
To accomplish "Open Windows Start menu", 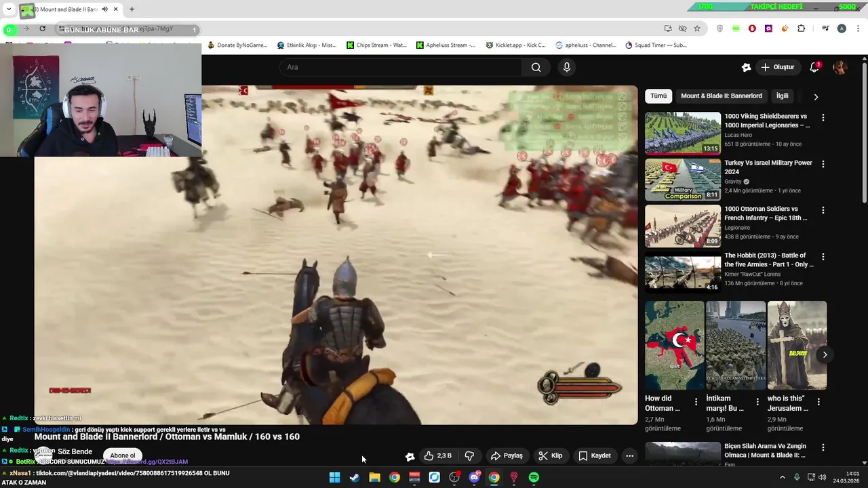I will [x=334, y=477].
